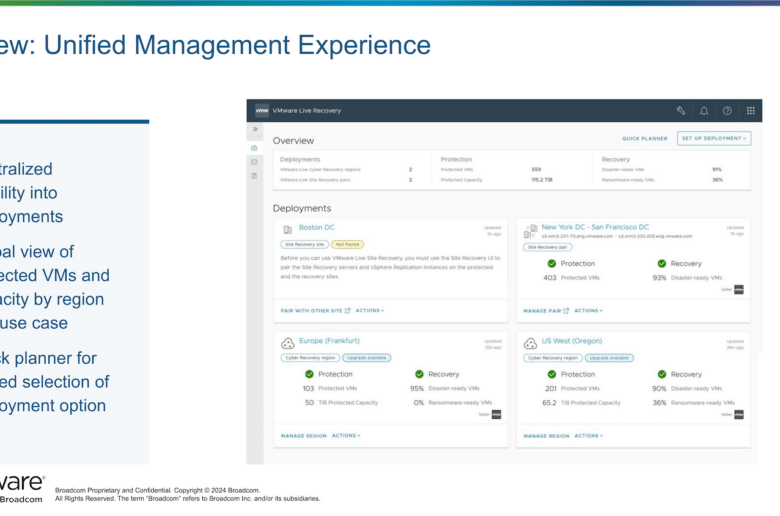Open the US West (Oregon) region link

[x=572, y=341]
